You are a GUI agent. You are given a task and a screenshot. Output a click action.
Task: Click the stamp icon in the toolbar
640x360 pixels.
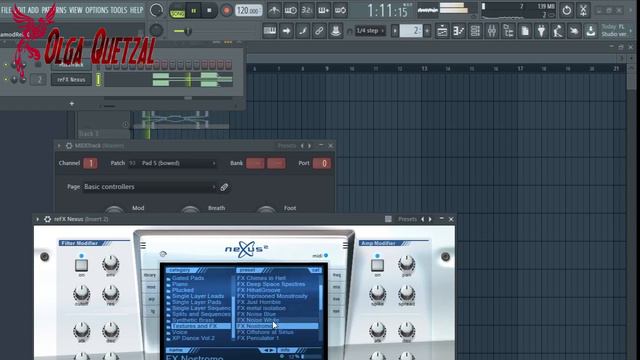[336, 31]
